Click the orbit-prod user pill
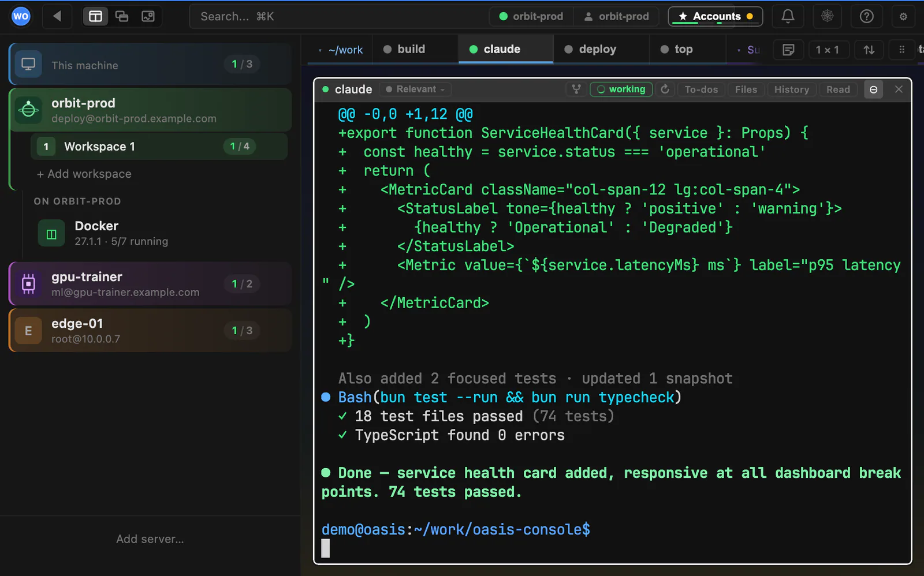This screenshot has height=576, width=924. [617, 16]
